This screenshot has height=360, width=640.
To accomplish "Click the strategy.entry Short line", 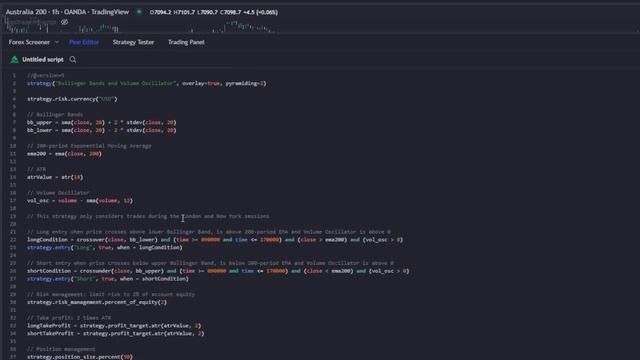I will (108, 279).
